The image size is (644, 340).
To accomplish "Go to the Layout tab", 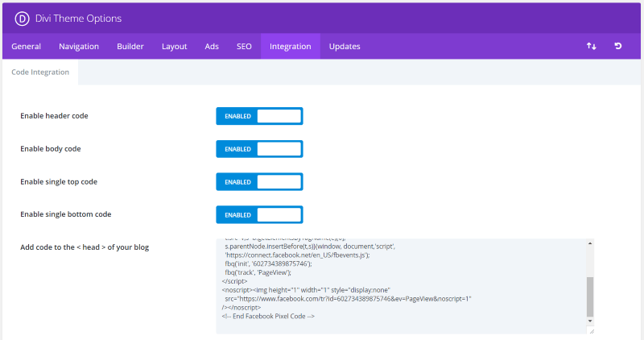I will click(x=174, y=47).
